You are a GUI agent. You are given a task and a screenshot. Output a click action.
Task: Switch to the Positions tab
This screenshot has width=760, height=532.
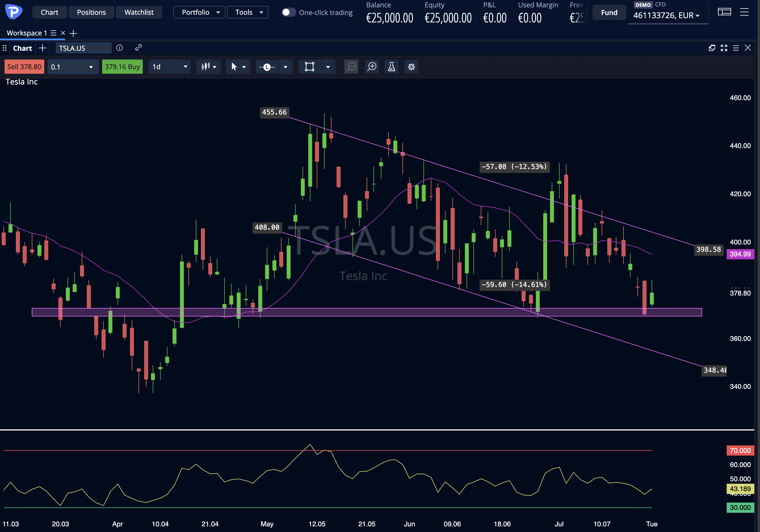pos(91,12)
